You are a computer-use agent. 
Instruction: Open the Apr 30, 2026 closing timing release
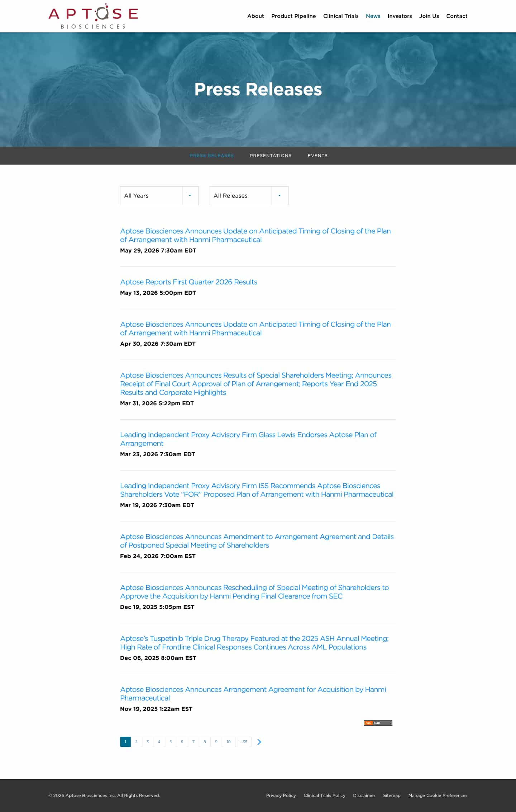pyautogui.click(x=255, y=329)
